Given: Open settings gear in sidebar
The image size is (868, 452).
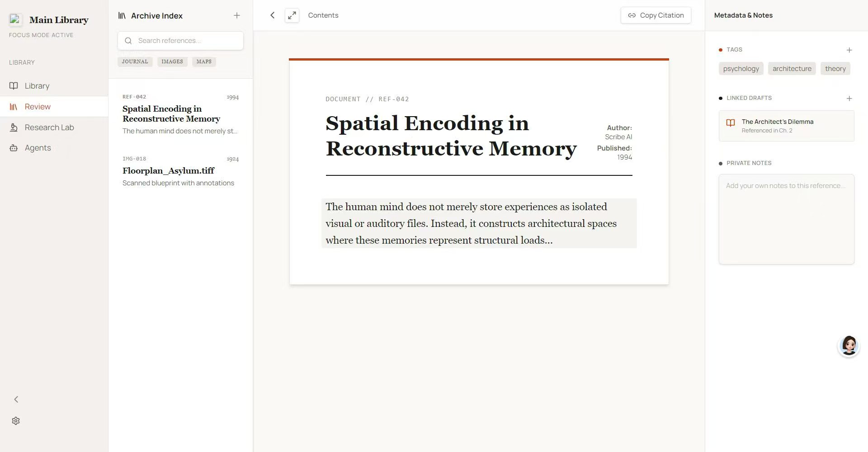Looking at the screenshot, I should click(x=16, y=421).
